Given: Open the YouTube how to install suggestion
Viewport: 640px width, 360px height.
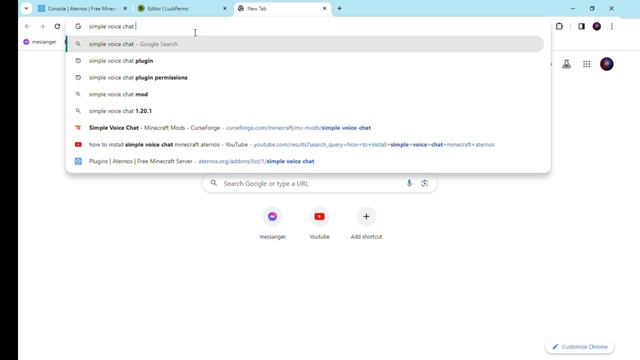Looking at the screenshot, I should tap(305, 144).
